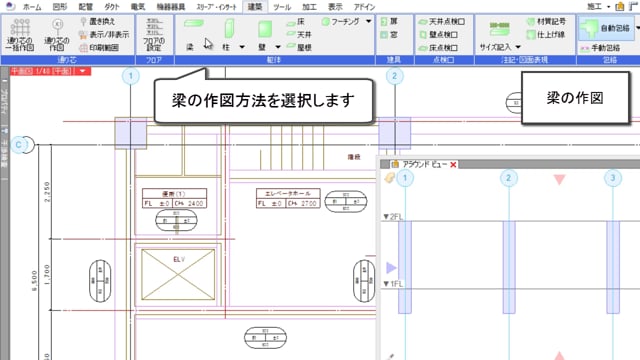Click the 置き換え command

98,21
